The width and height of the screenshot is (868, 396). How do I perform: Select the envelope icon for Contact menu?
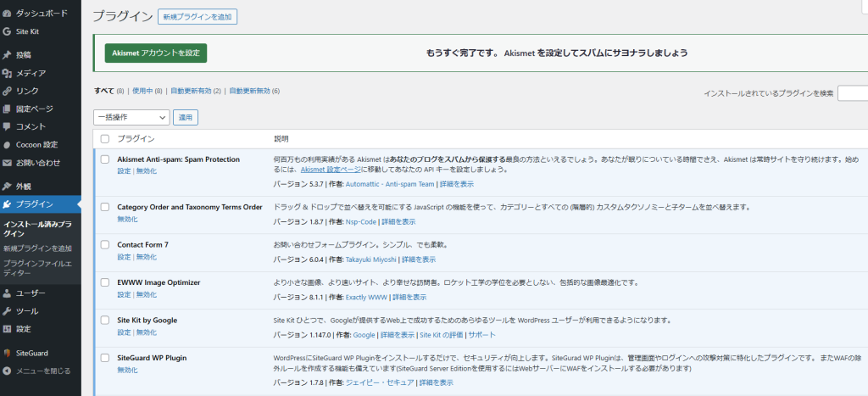pos(8,162)
